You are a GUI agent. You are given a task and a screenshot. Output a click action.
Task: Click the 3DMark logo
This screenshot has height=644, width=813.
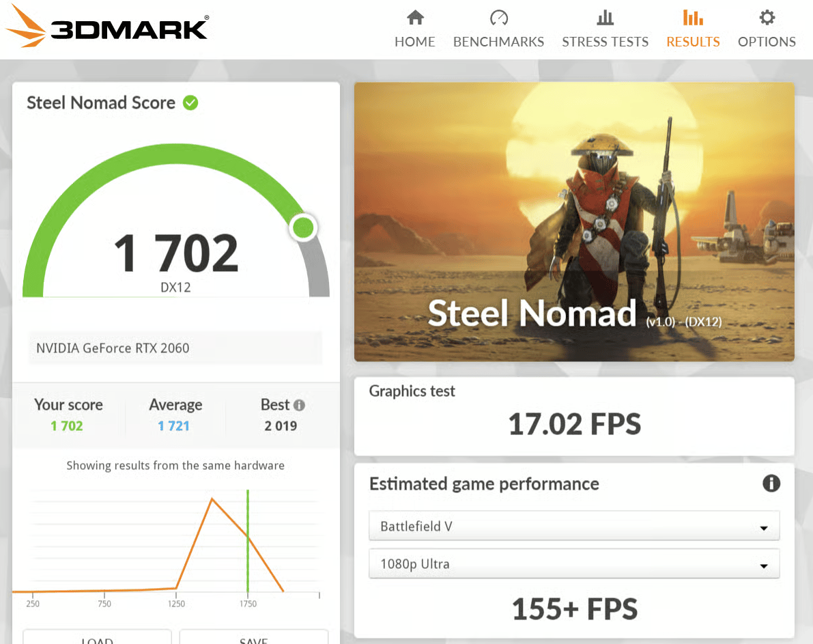108,27
